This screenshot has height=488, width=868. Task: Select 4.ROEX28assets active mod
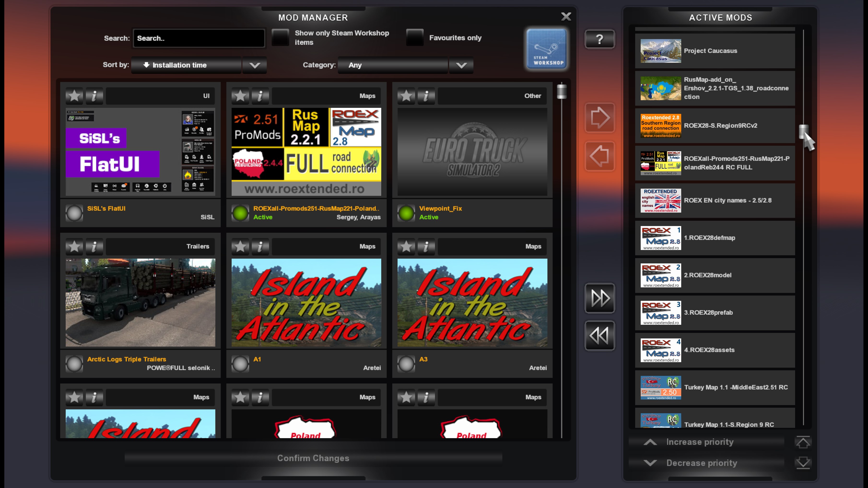(x=715, y=350)
